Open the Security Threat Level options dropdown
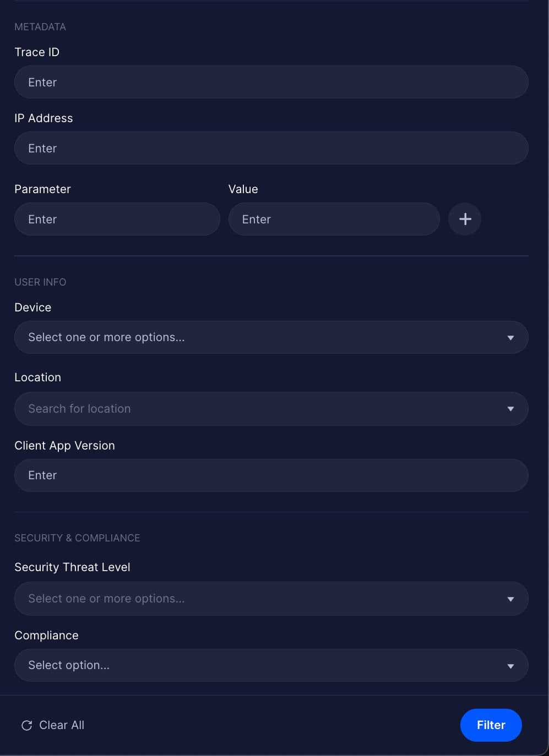 click(271, 599)
